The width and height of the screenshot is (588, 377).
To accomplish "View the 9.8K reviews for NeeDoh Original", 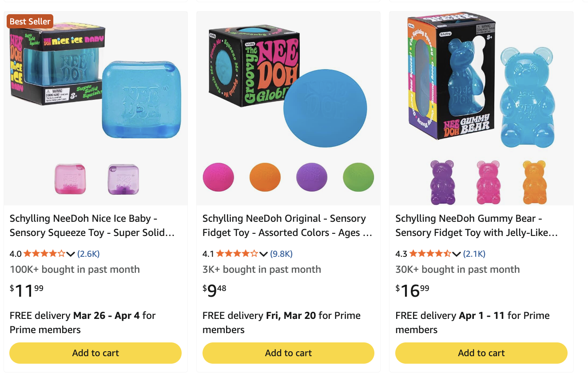I will coord(281,254).
